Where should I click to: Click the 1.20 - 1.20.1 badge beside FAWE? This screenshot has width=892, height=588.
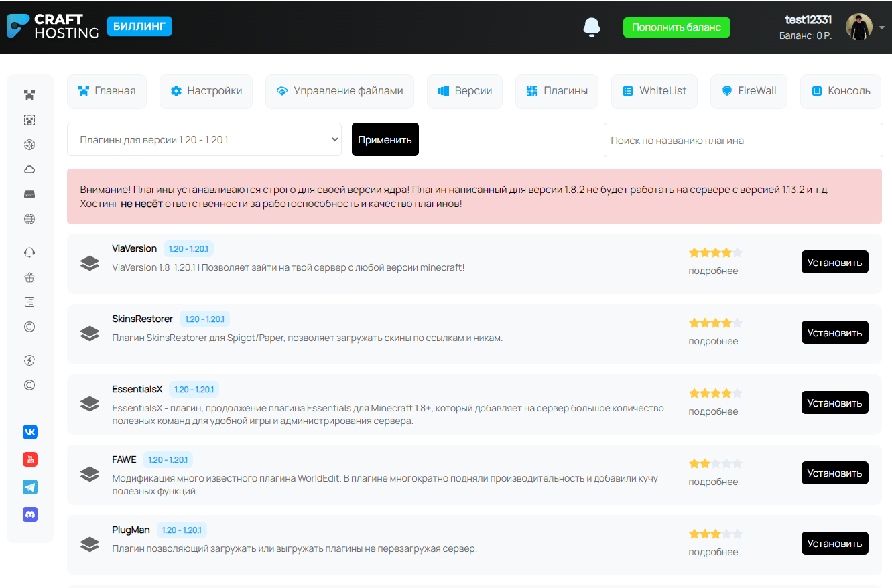click(x=168, y=460)
